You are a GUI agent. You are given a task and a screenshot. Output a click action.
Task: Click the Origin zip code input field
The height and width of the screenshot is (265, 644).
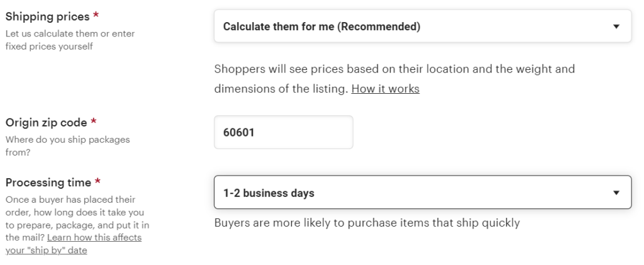pyautogui.click(x=283, y=132)
